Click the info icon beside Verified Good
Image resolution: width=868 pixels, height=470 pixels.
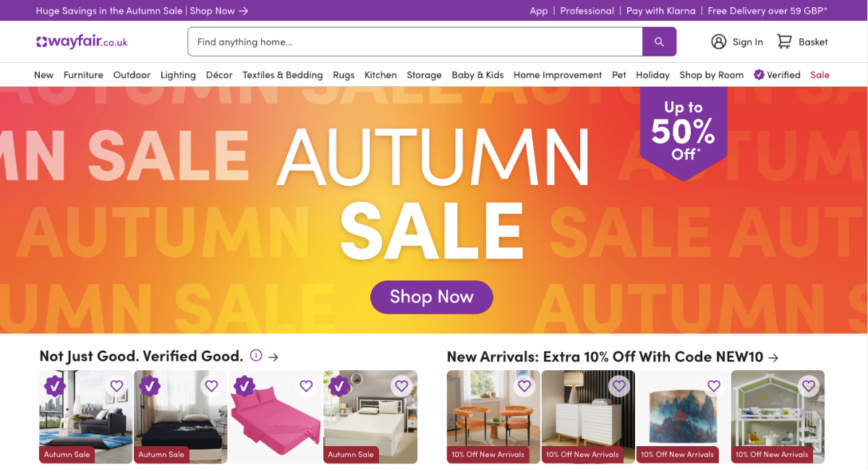[255, 356]
